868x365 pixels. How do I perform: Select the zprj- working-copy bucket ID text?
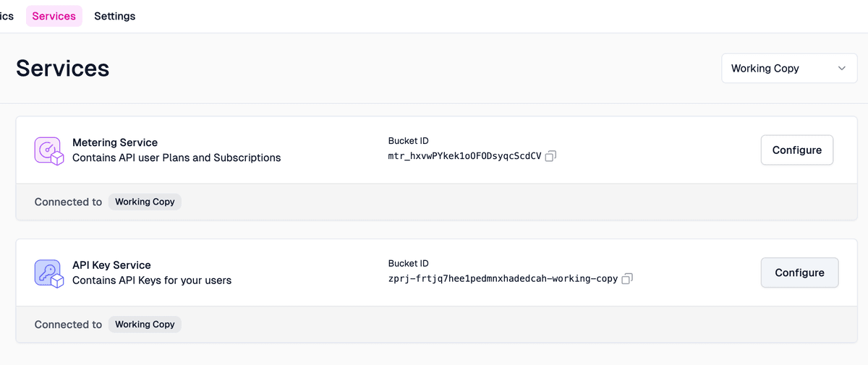503,279
